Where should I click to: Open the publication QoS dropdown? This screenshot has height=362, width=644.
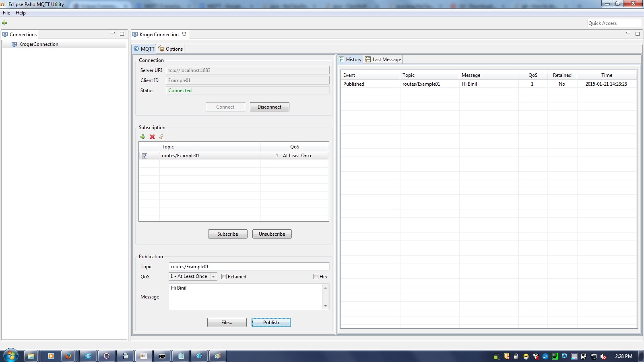[x=193, y=276]
